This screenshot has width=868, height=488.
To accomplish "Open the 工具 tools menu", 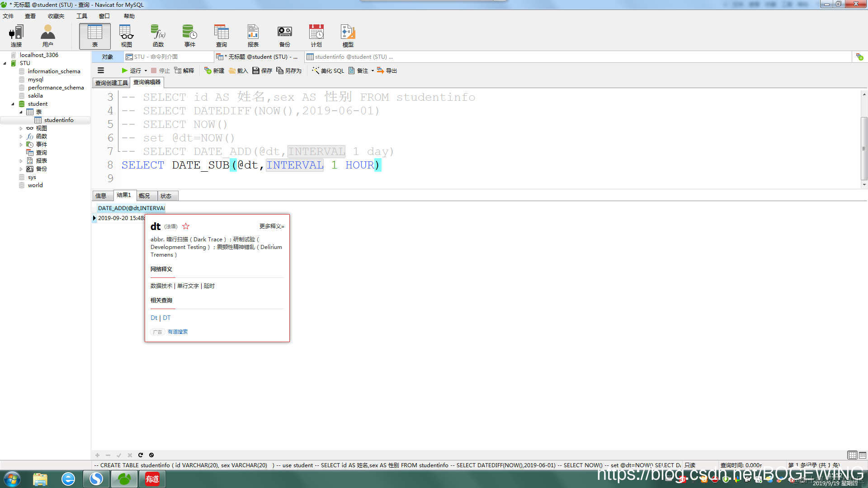I will 81,16.
